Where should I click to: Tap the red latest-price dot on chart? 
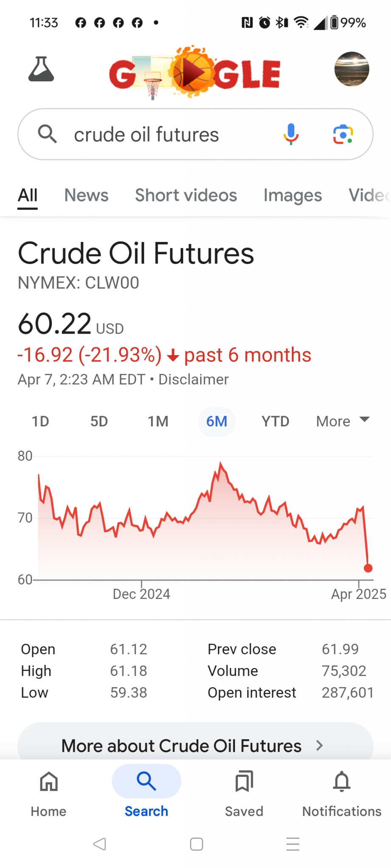click(x=368, y=568)
